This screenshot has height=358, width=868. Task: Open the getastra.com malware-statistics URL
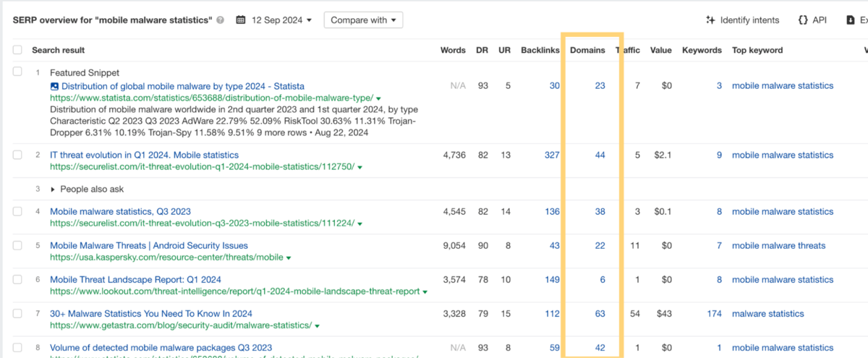(181, 325)
